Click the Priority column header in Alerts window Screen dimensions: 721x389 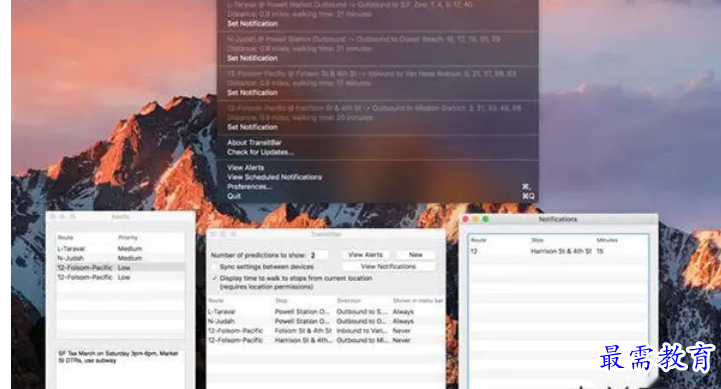[x=128, y=237]
